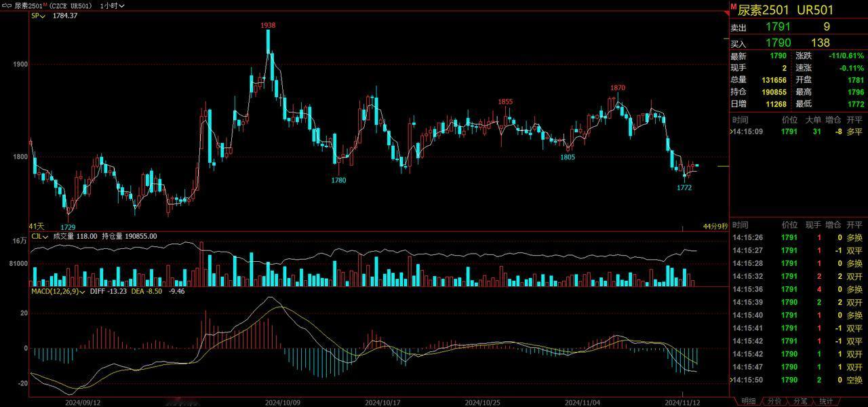Click the 买入 quantity 138
The height and width of the screenshot is (407, 868).
(821, 43)
